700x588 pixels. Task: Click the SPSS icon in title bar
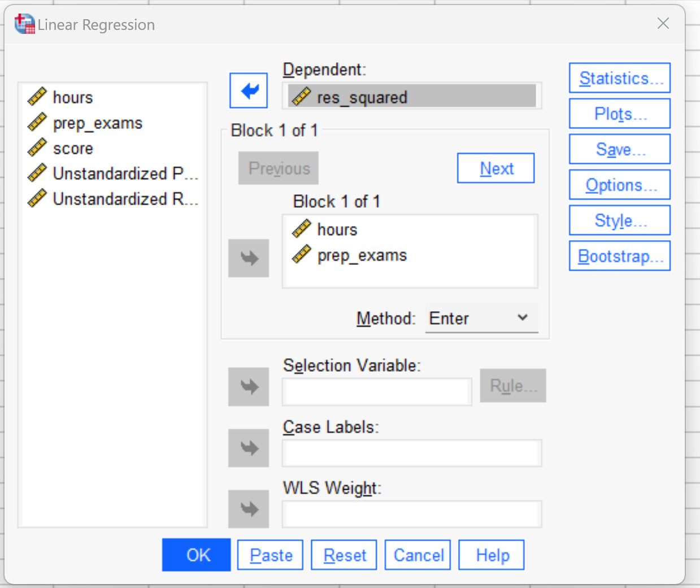(x=24, y=24)
